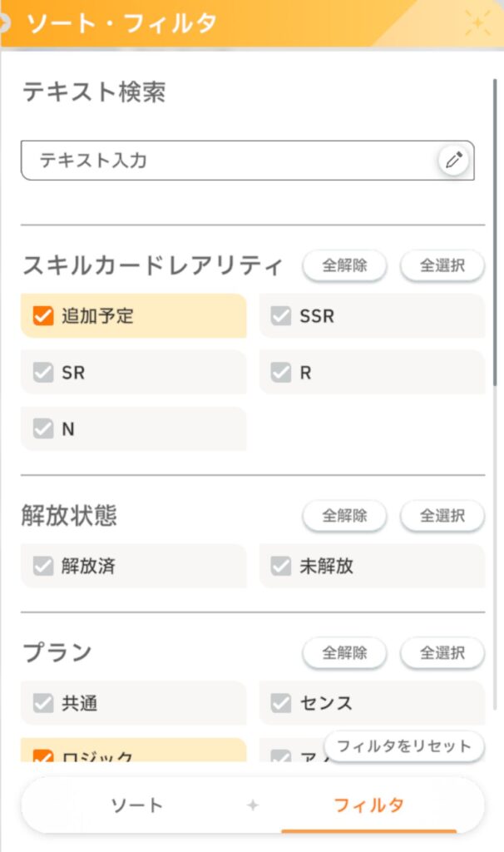Toggle the R rarity checkbox
The height and width of the screenshot is (852, 504).
click(x=281, y=373)
